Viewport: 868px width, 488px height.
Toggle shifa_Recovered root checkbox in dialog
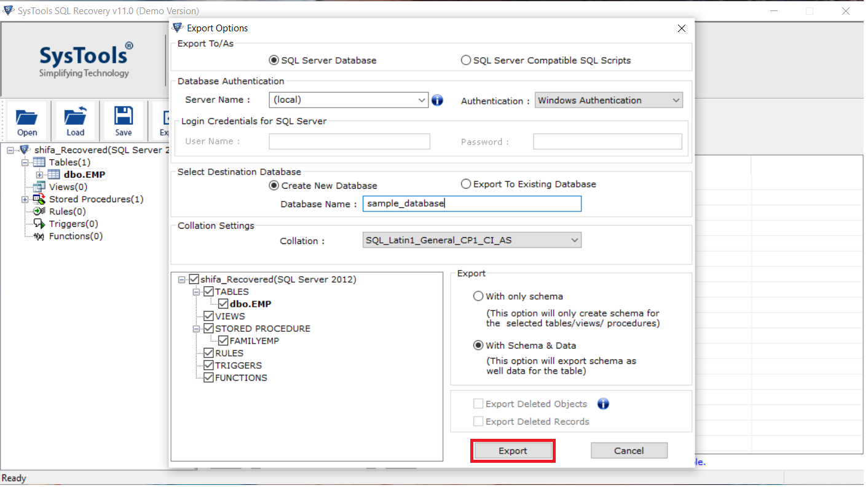click(194, 280)
